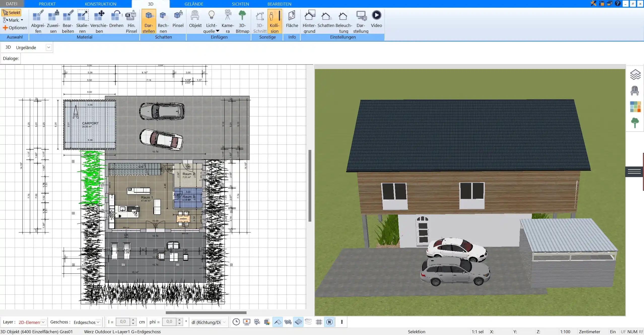The height and width of the screenshot is (335, 644).
Task: Increase the l length value stepper
Action: 133,320
